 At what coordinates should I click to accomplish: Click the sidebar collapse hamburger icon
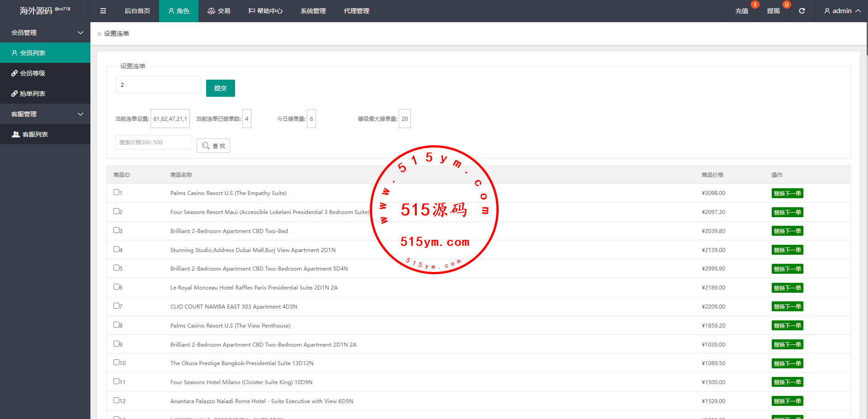[103, 11]
